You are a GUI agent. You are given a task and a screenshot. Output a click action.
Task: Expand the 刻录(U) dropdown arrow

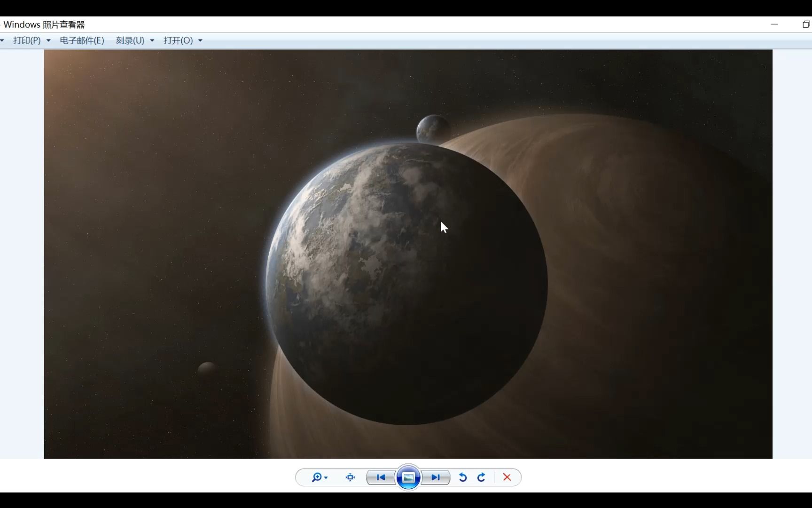pos(152,40)
